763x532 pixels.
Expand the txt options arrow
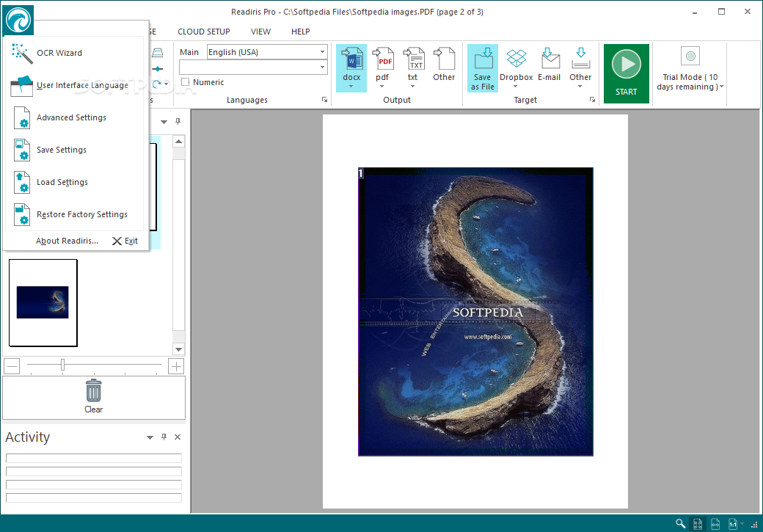(x=412, y=87)
